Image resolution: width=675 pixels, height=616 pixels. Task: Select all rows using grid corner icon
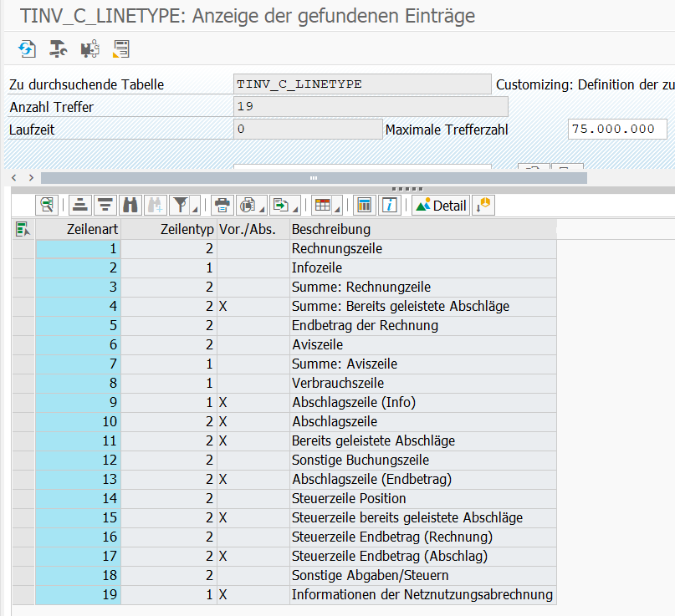click(23, 229)
